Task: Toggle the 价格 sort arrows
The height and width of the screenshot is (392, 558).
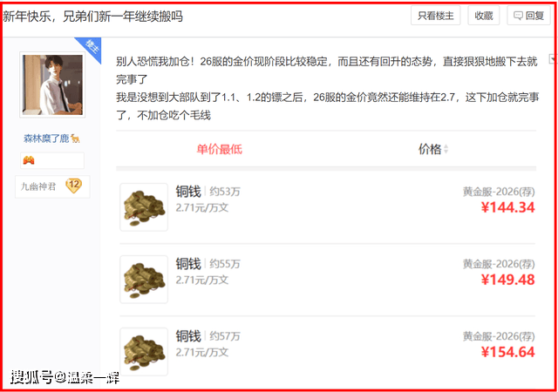Action: 446,150
